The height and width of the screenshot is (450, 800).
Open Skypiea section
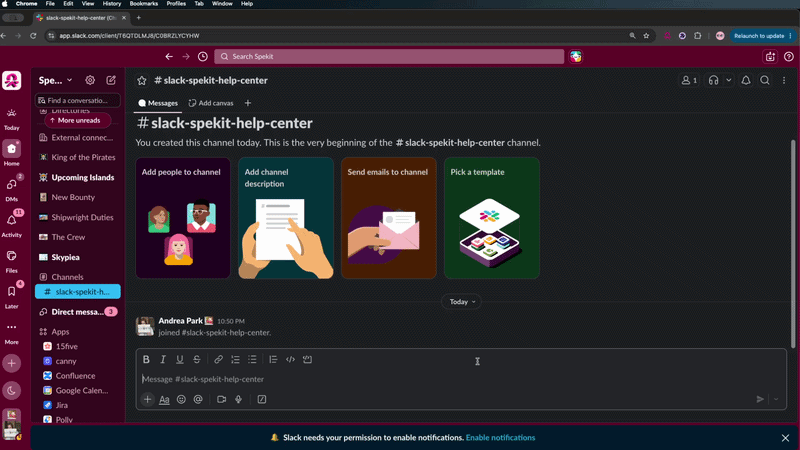[x=78, y=257]
